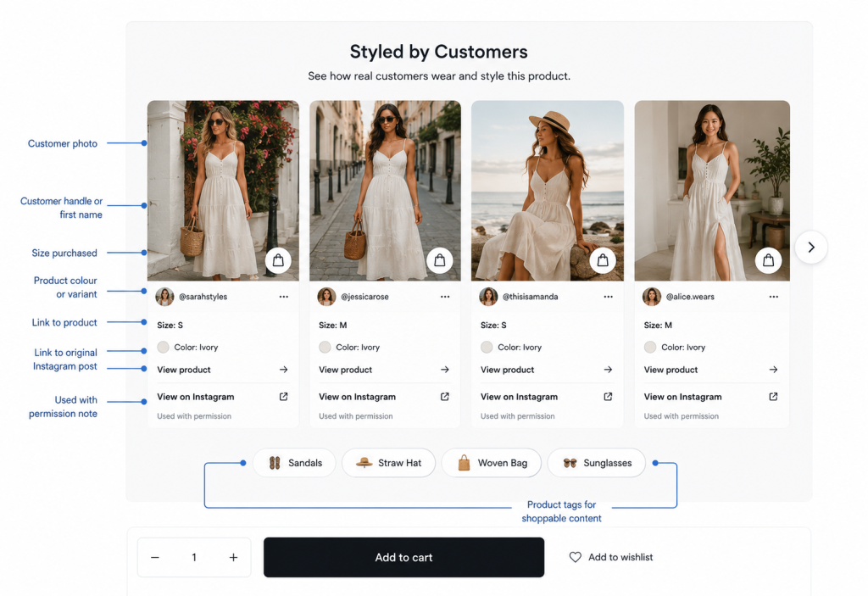The width and height of the screenshot is (868, 596).
Task: Click the @alice.wears handle text
Action: click(x=690, y=297)
